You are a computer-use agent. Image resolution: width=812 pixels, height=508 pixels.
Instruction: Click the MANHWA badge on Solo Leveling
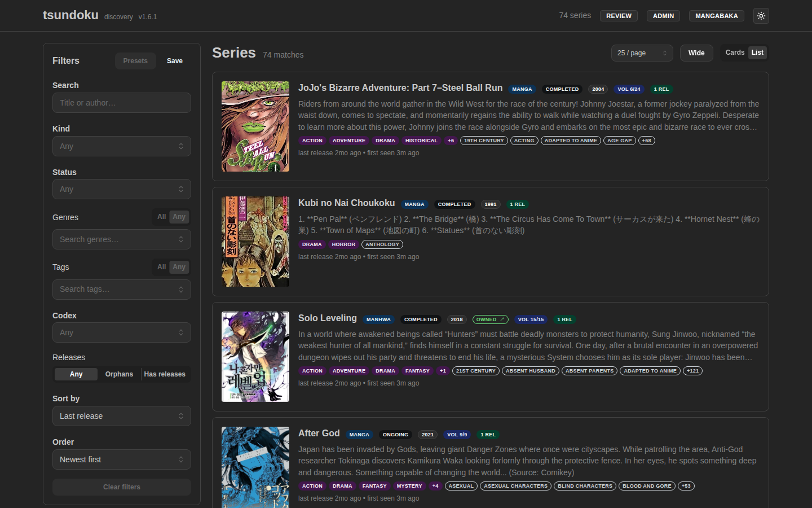[378, 319]
